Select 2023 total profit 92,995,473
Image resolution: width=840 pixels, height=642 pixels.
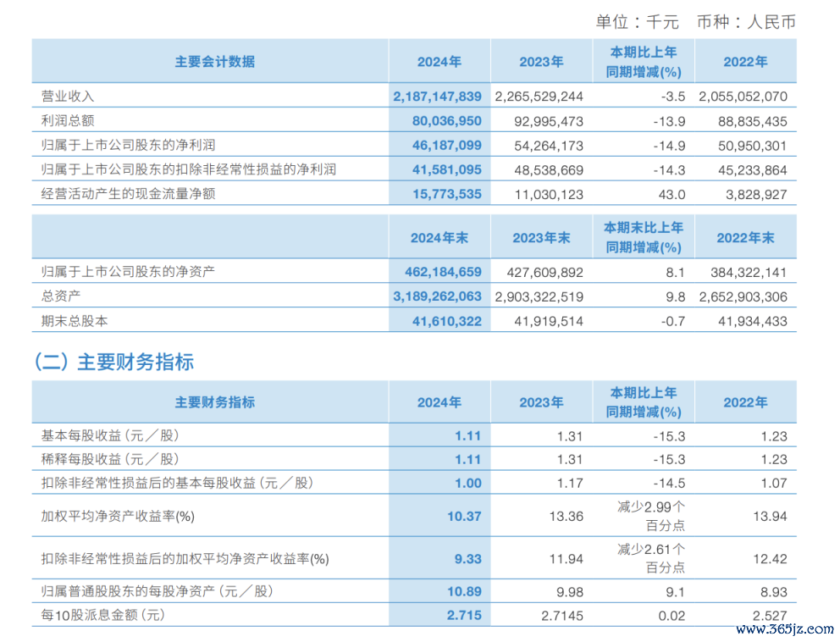[549, 121]
